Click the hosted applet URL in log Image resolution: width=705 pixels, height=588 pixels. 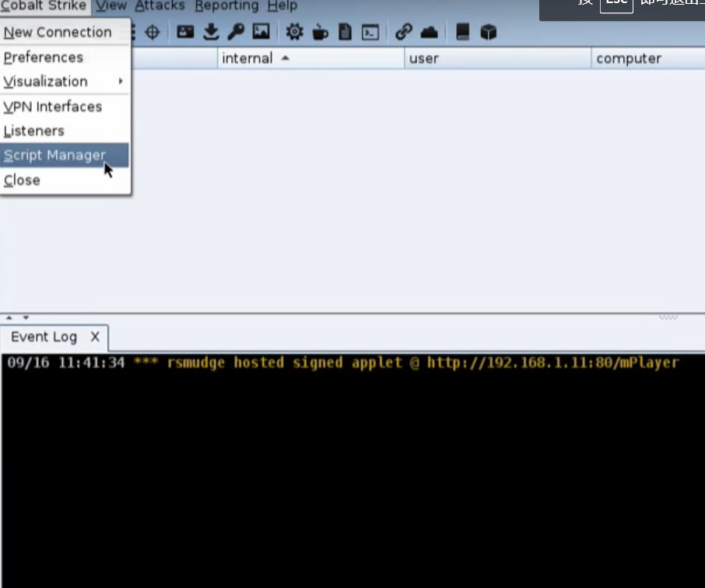[x=552, y=362]
